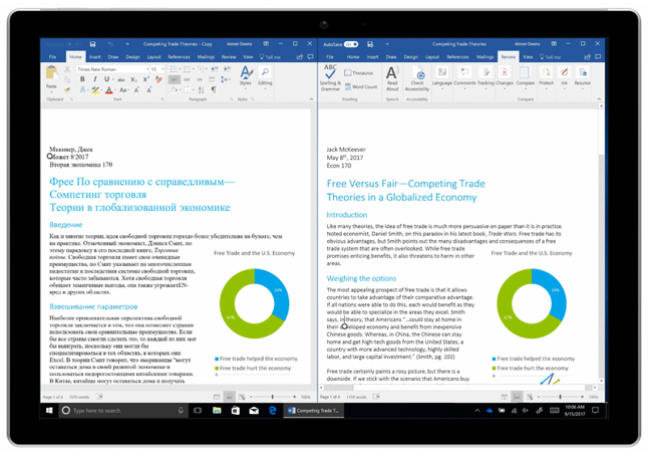Open the Change Case Aa dropdown
Image resolution: width=648 pixels, height=456 pixels.
[x=123, y=89]
